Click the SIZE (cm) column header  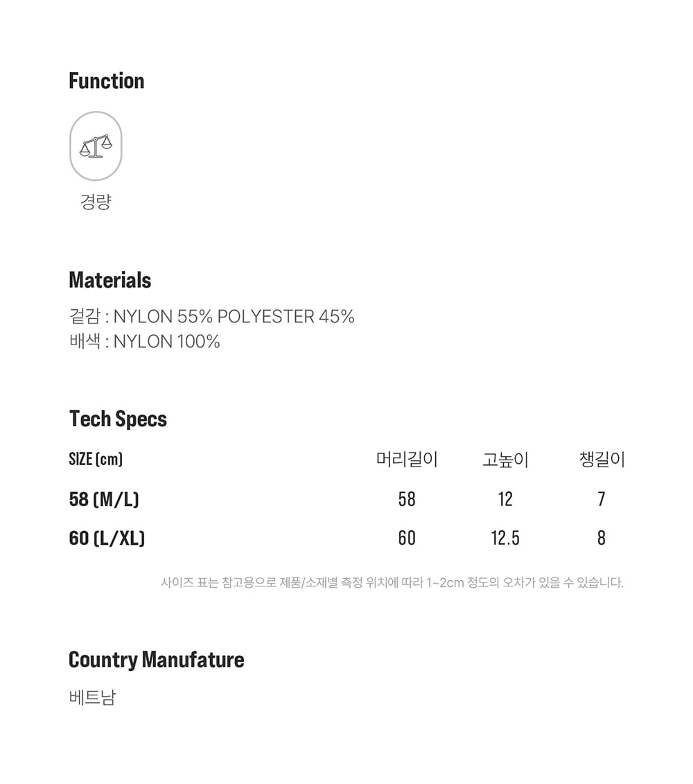point(96,459)
